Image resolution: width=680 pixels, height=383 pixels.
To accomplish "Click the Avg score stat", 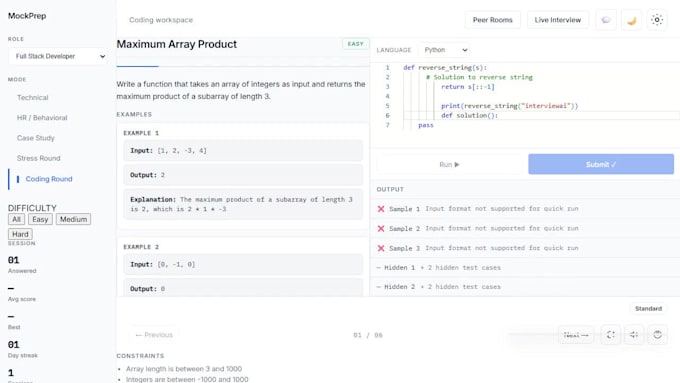I will pyautogui.click(x=22, y=293).
